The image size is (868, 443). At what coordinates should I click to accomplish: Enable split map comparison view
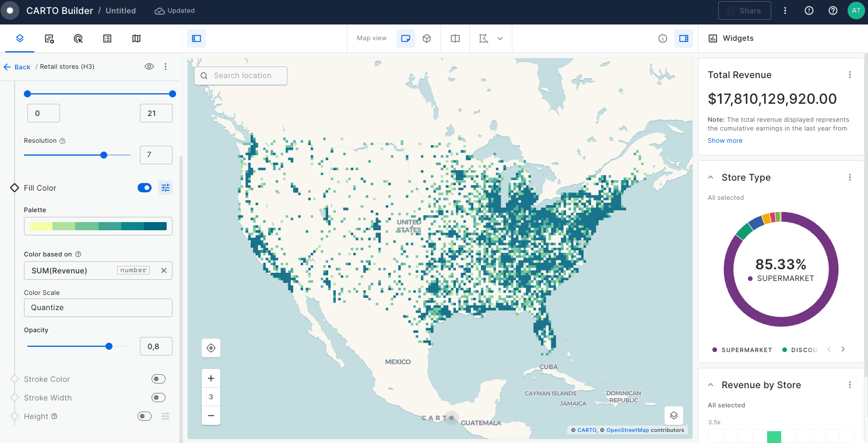tap(455, 38)
